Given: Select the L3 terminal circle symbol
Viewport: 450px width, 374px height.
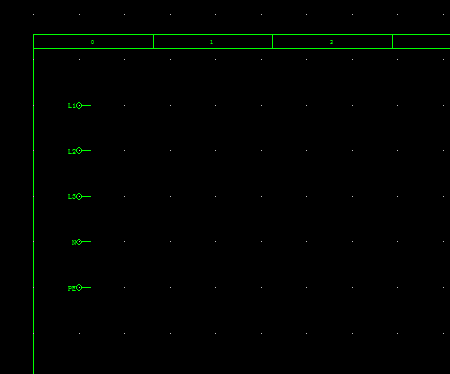Looking at the screenshot, I should [x=79, y=197].
